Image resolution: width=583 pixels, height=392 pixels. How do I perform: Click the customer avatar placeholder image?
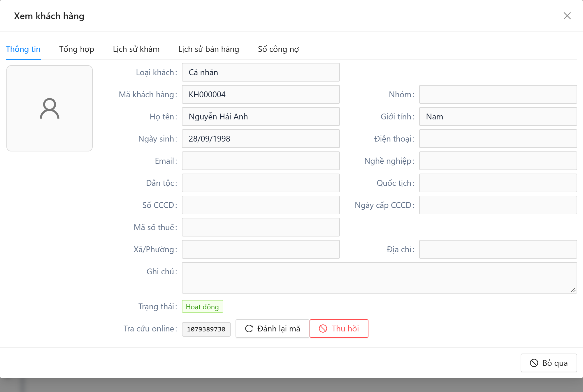click(x=50, y=108)
